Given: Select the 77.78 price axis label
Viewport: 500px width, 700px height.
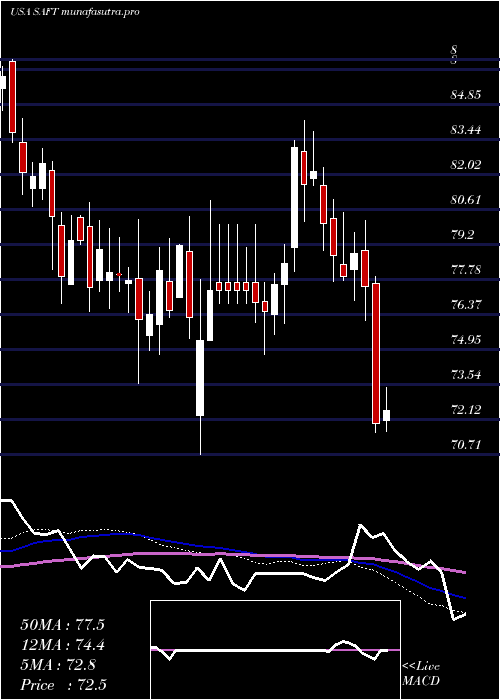Looking at the screenshot, I should tap(466, 270).
